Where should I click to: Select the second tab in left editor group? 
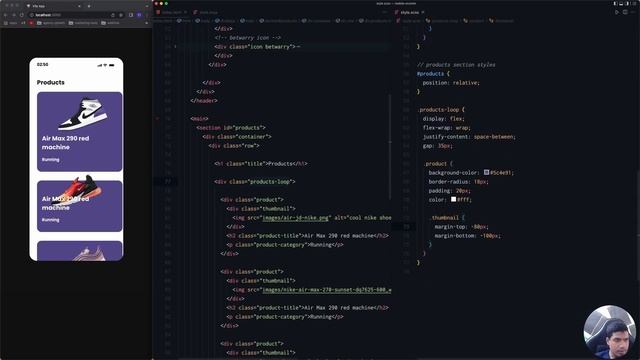206,12
